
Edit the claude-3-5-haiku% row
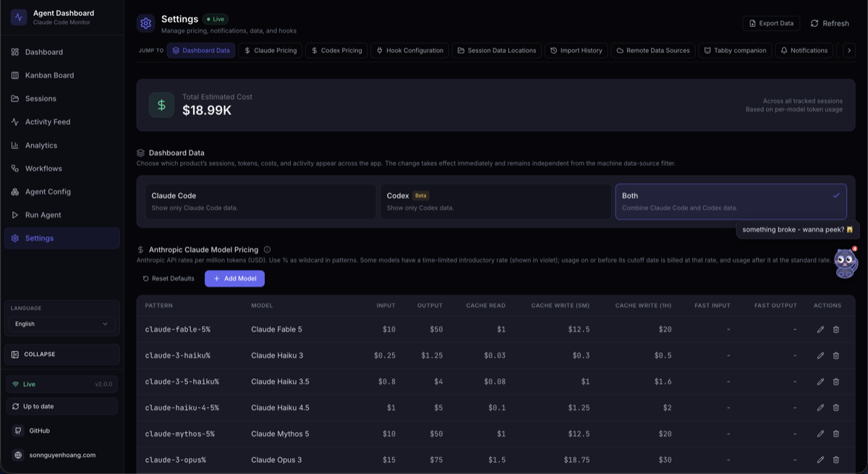[820, 381]
